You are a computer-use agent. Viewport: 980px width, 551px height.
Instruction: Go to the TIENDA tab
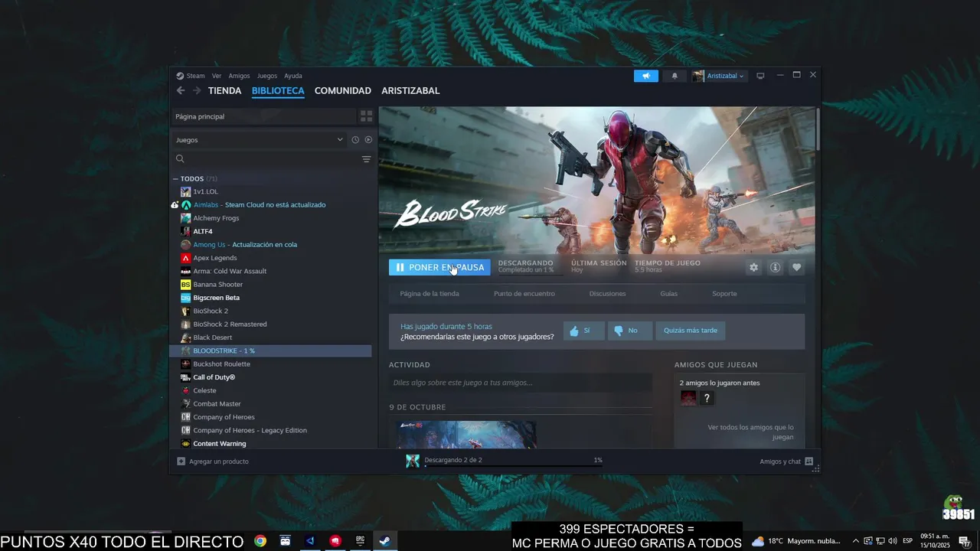point(224,90)
